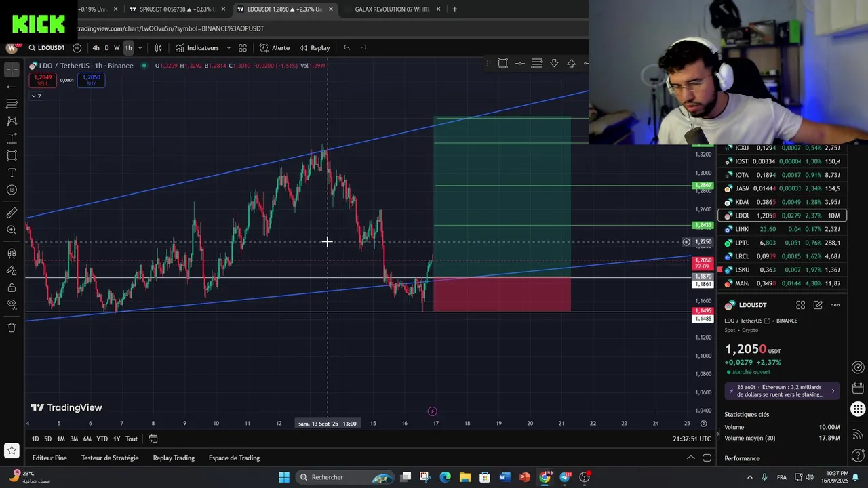Viewport: 868px width, 488px height.
Task: Open the Indicateurs indicators dialog
Action: (197, 48)
